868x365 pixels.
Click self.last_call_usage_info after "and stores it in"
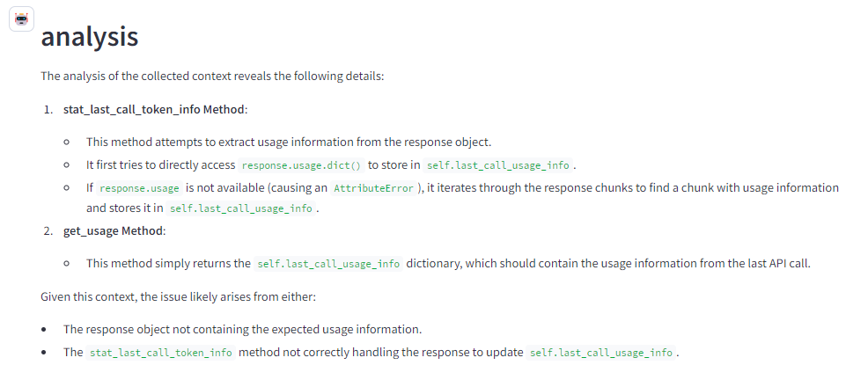(x=239, y=208)
